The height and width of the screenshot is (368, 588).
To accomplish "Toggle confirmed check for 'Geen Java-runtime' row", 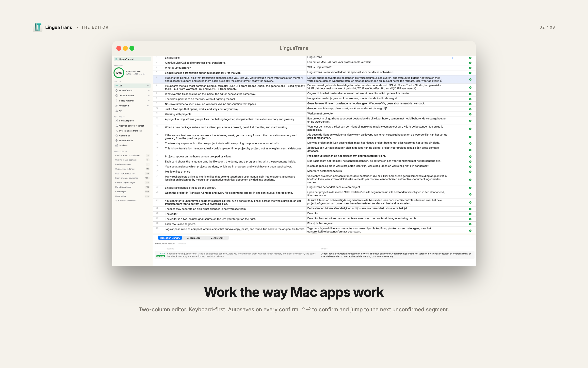I will pos(470,104).
